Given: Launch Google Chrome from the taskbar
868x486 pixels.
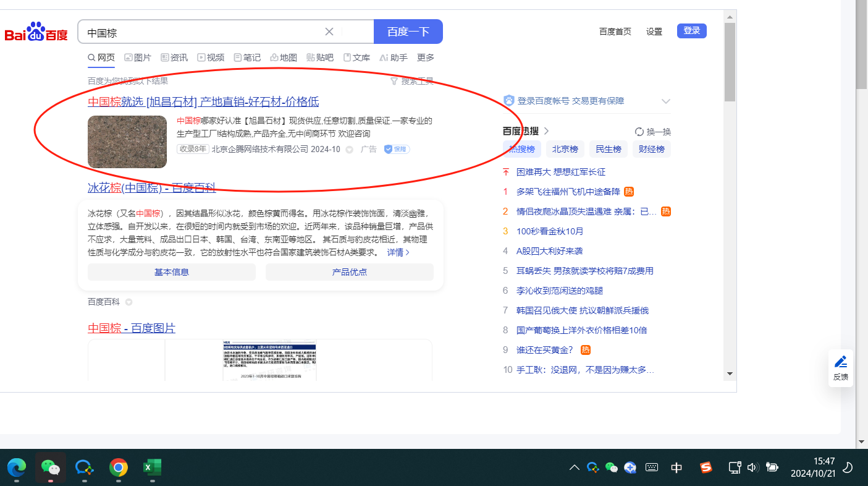Looking at the screenshot, I should point(118,467).
